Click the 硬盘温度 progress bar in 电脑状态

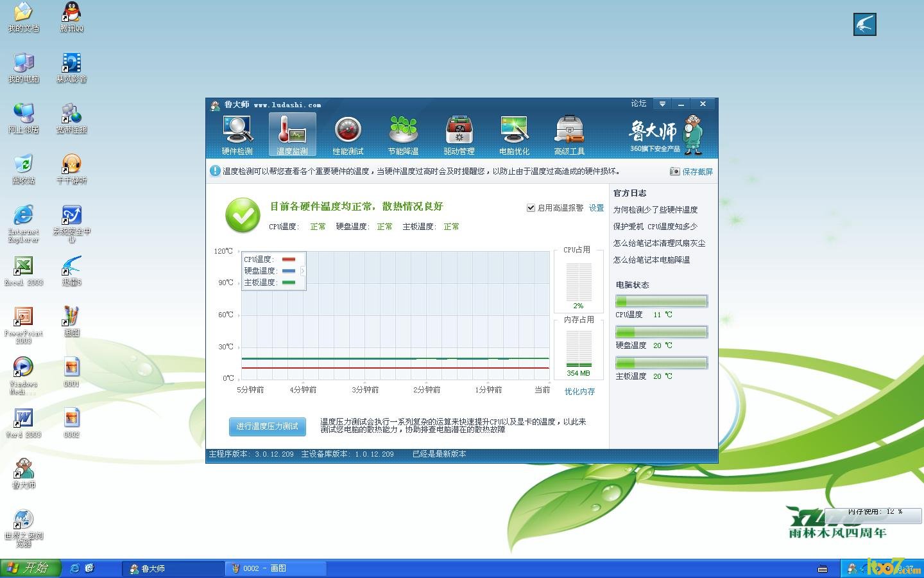(x=662, y=332)
